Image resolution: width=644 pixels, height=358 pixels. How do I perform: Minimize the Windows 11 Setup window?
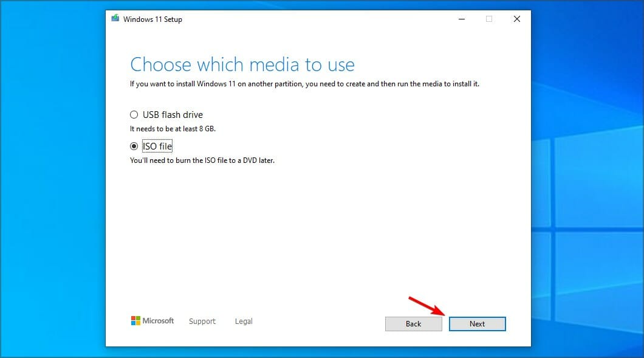(462, 19)
